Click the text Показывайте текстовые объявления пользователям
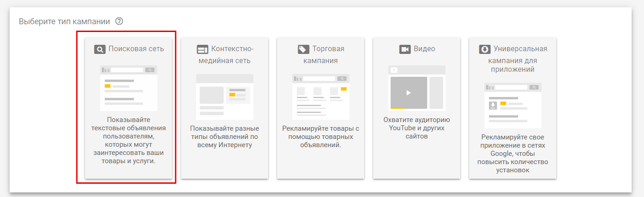This screenshot has width=644, height=197. 129,141
